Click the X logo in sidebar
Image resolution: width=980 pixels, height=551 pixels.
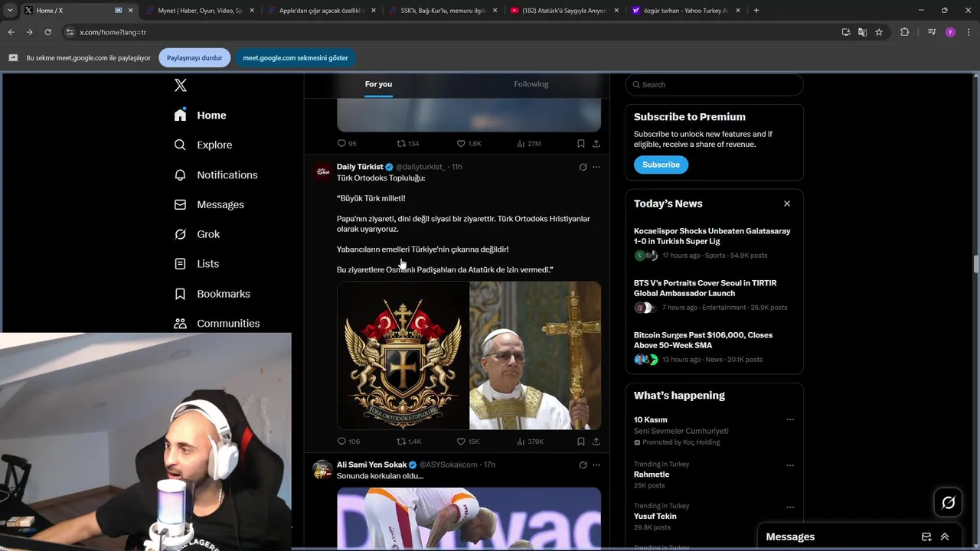(x=181, y=85)
